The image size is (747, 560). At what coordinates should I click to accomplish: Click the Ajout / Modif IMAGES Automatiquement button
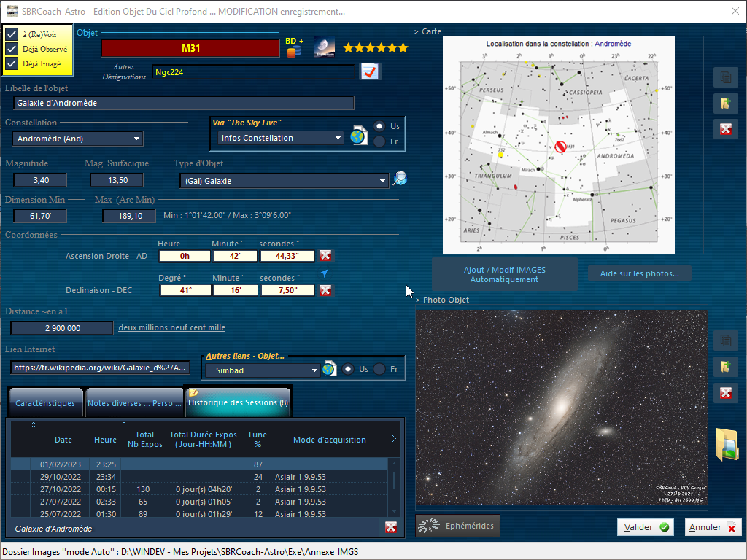point(505,274)
